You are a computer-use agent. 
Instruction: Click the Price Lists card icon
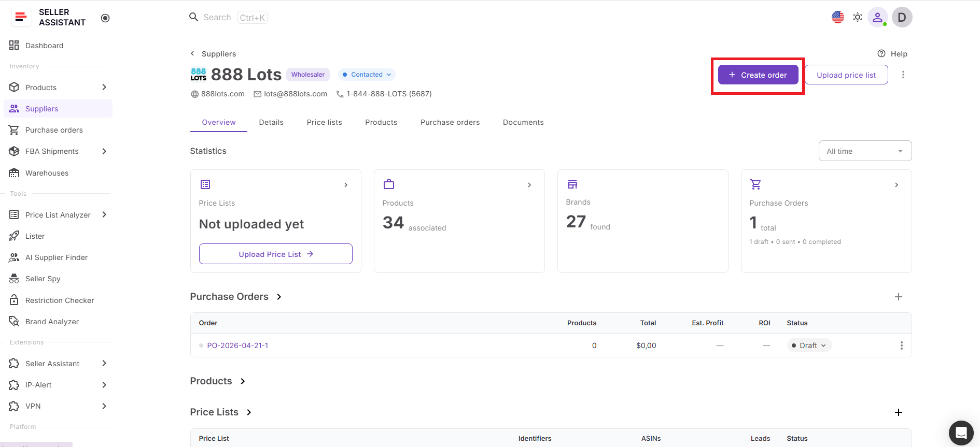(205, 184)
